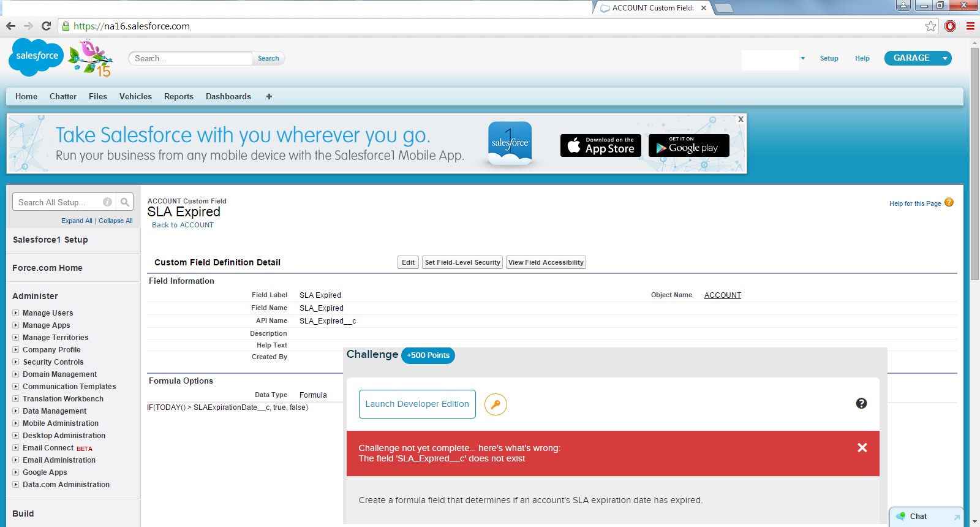Open the user name dropdown arrow
980x527 pixels.
tap(803, 58)
